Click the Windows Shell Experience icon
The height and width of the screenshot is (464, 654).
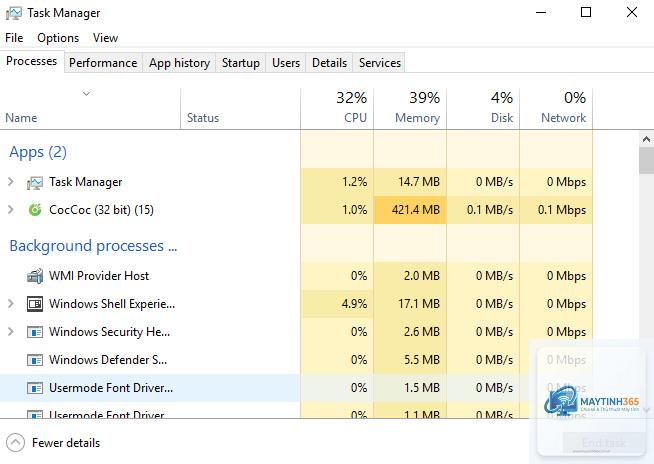[x=35, y=304]
